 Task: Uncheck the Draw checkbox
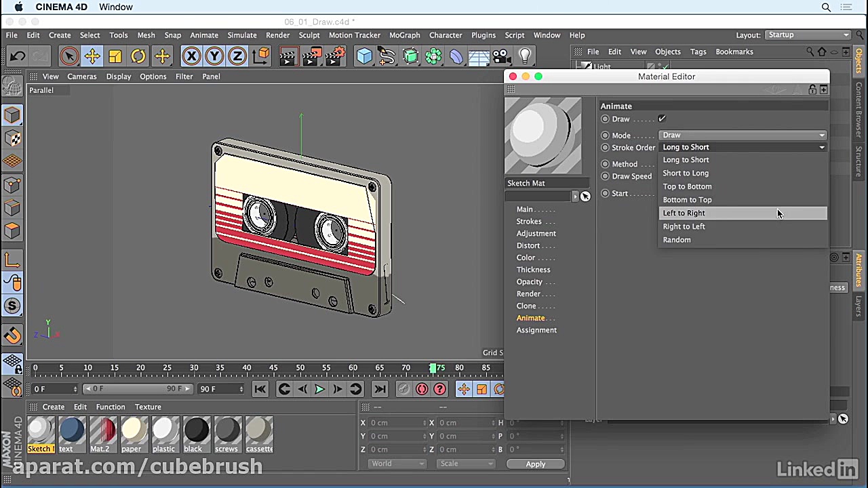(x=662, y=119)
